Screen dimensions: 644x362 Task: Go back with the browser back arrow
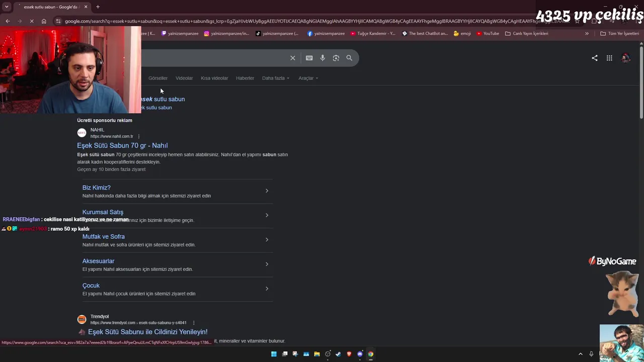click(8, 21)
